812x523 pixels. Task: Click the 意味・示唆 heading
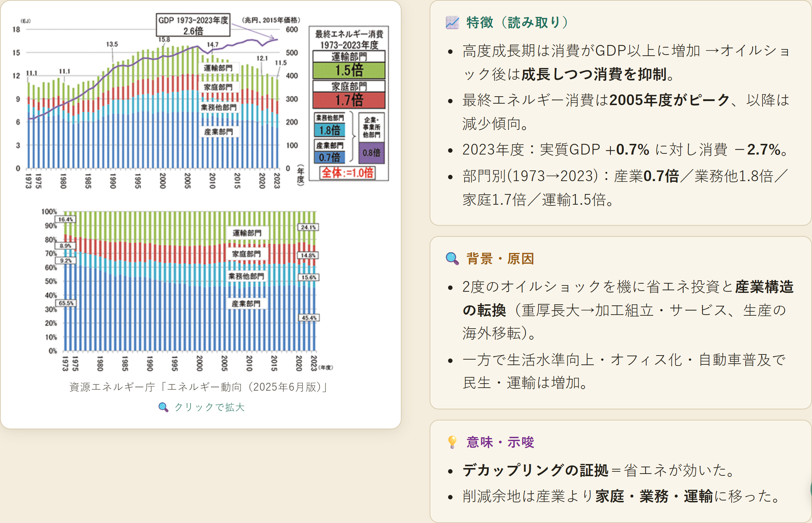(x=500, y=442)
